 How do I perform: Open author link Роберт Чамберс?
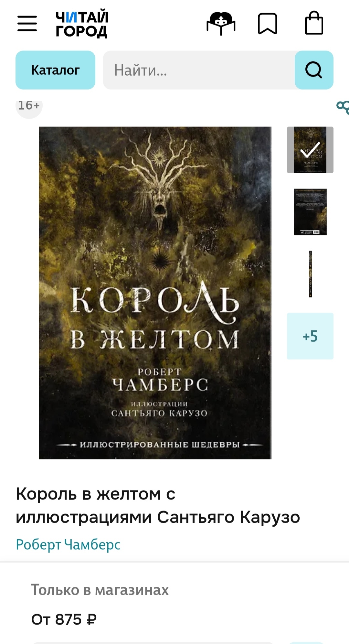coord(68,545)
